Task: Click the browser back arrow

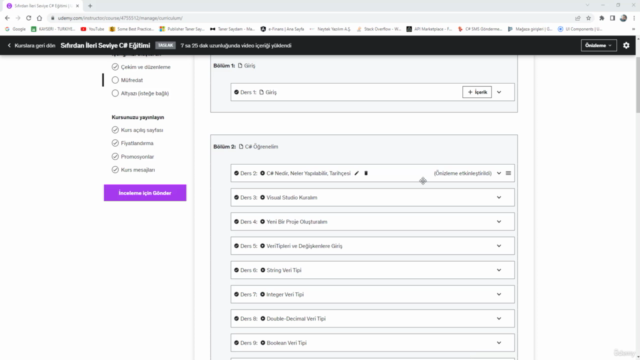Action: (x=7, y=18)
